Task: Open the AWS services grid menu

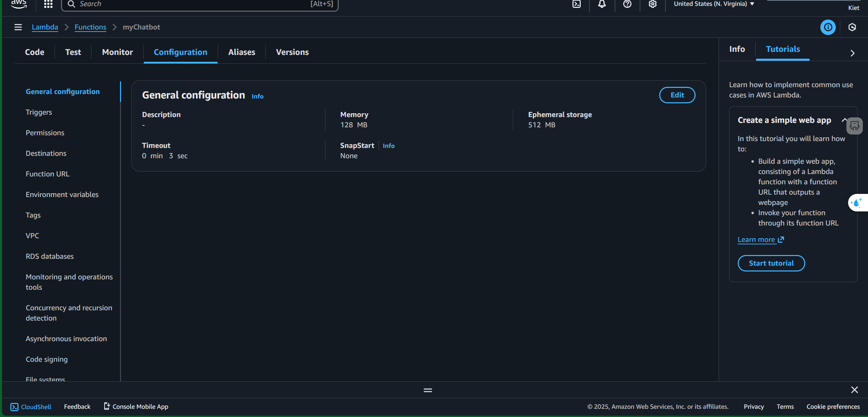Action: 48,4
